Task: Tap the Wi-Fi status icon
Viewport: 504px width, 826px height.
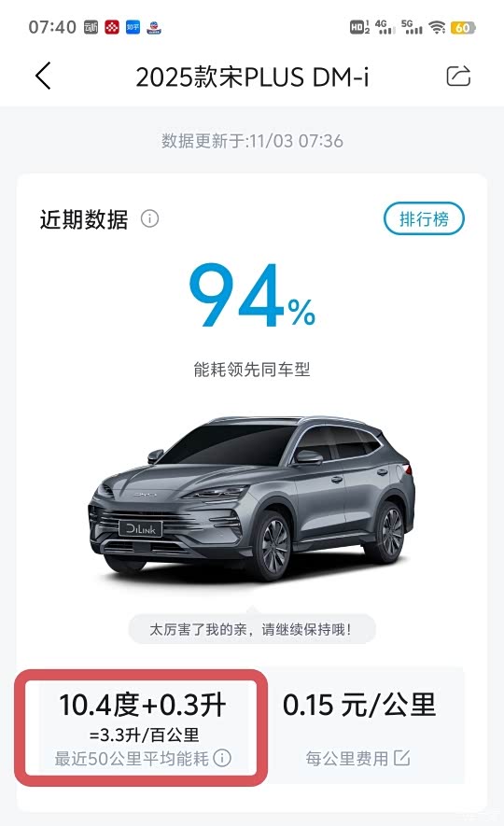Action: [x=437, y=27]
